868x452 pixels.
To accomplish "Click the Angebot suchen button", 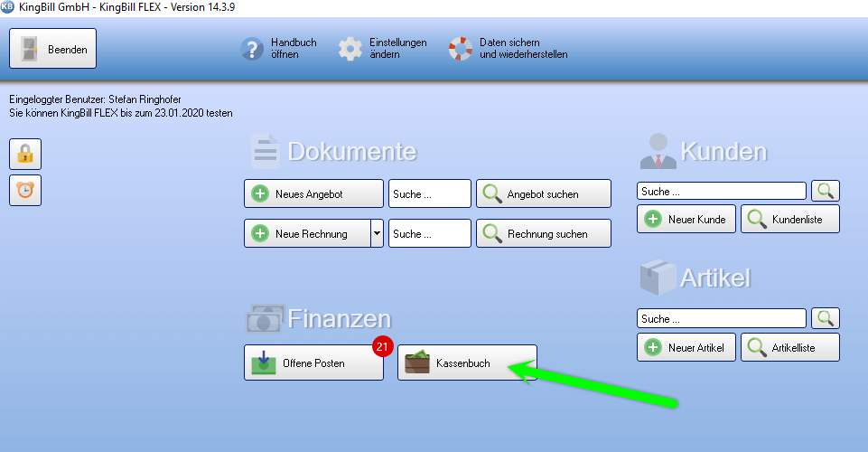I will click(x=543, y=193).
